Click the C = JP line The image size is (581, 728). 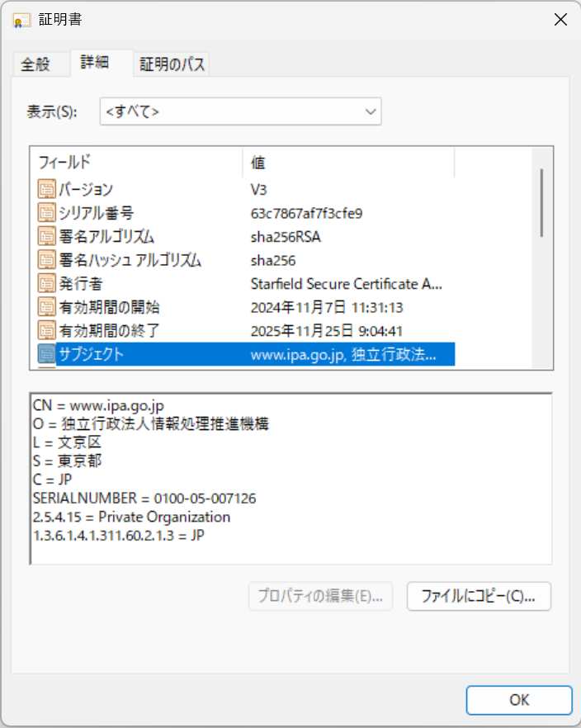click(x=53, y=480)
